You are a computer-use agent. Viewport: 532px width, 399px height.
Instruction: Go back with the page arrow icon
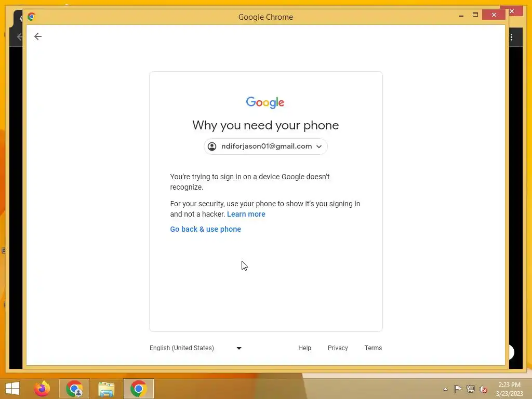click(37, 36)
